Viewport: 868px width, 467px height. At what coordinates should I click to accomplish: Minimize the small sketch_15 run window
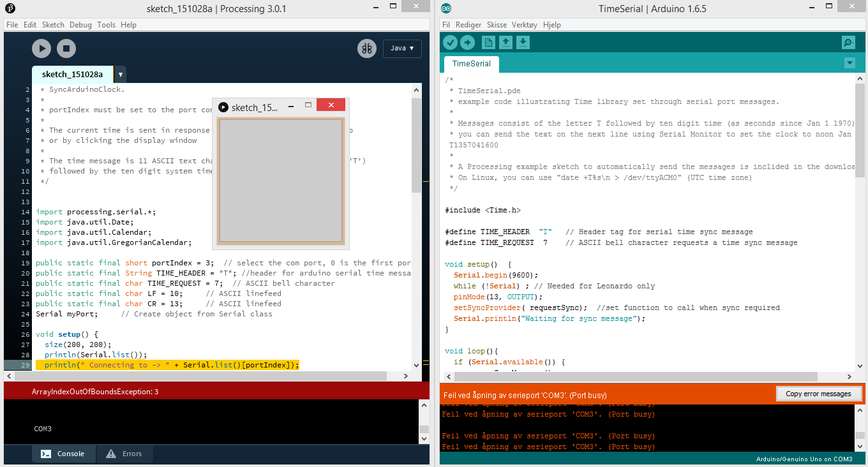(x=290, y=105)
